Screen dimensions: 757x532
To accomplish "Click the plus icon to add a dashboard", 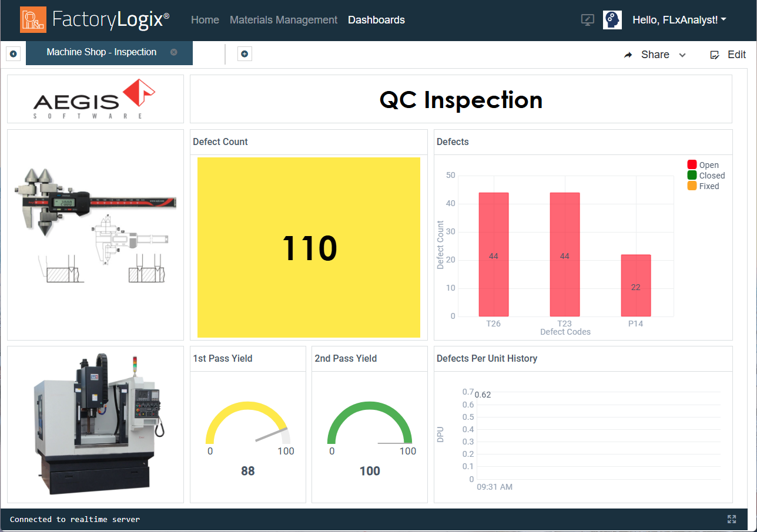I will pos(244,53).
